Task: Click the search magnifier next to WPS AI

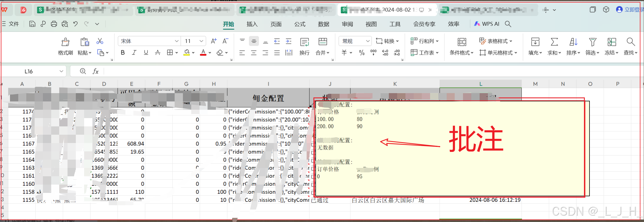Action: [x=508, y=24]
